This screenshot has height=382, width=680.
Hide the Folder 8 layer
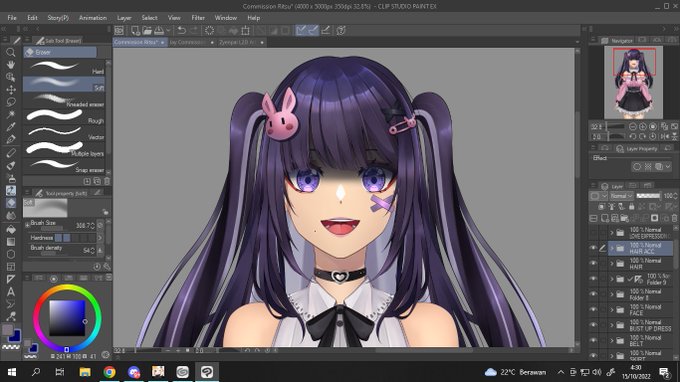pyautogui.click(x=593, y=294)
